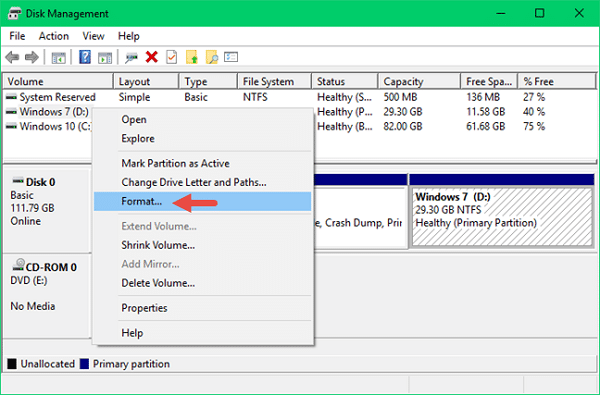Click the Disk 0 drive icon

pos(18,180)
